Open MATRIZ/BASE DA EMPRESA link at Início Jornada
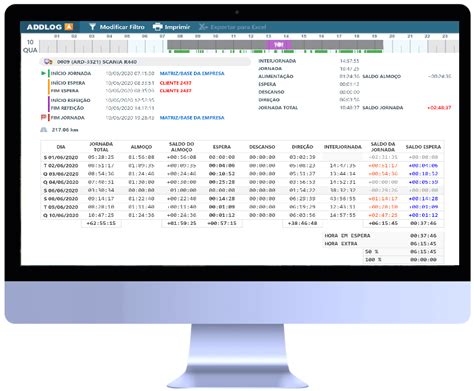The image size is (474, 391). coord(192,73)
